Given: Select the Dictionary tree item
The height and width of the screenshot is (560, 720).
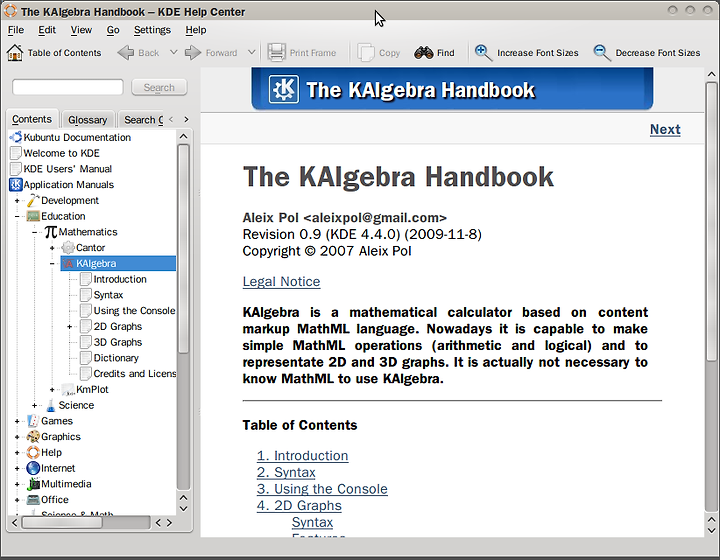Looking at the screenshot, I should click(116, 358).
